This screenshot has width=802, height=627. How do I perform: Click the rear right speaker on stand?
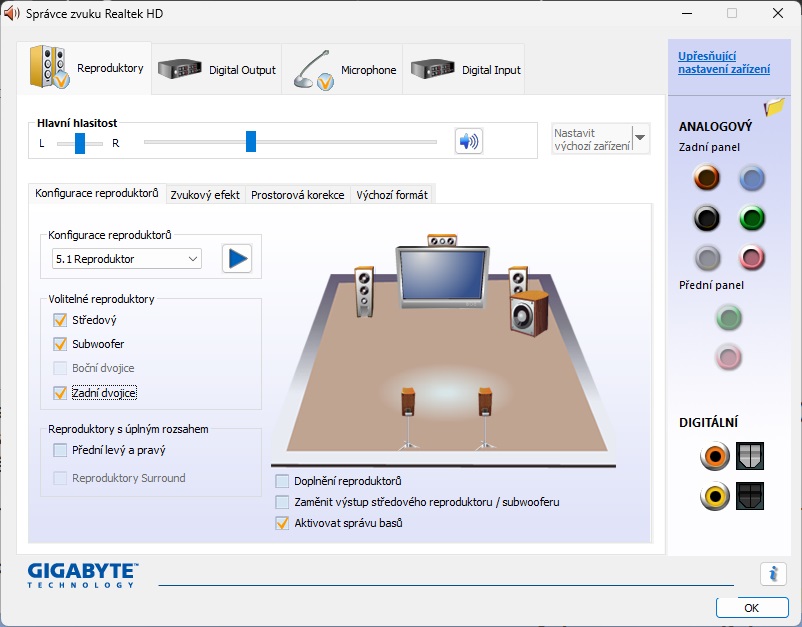click(x=485, y=417)
